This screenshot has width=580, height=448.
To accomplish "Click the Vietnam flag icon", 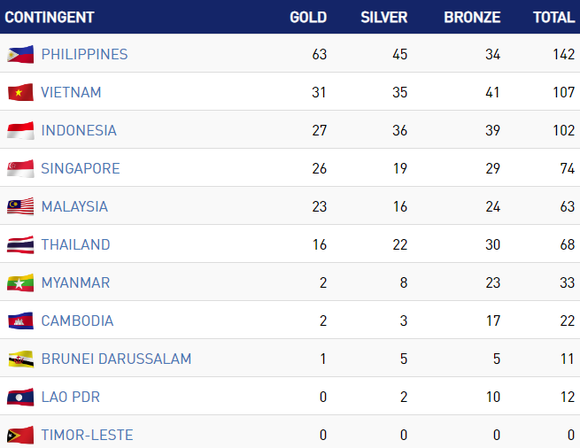I will 21,92.
